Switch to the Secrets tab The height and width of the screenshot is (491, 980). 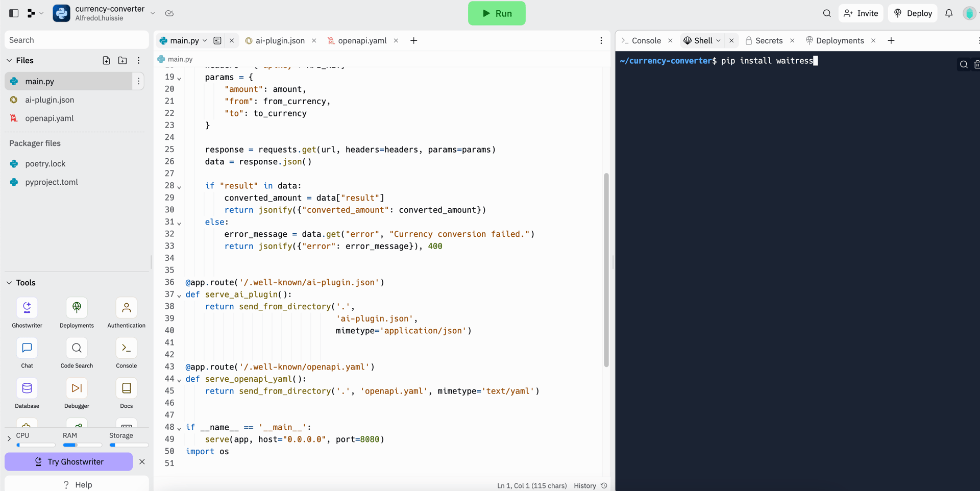coord(764,41)
